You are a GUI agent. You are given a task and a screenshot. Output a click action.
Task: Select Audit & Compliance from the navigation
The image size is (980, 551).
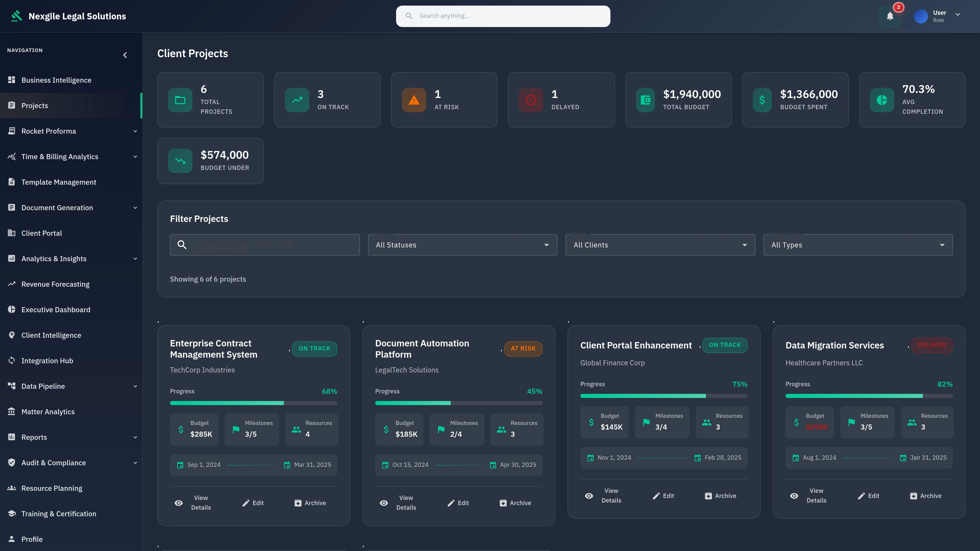[x=53, y=462]
